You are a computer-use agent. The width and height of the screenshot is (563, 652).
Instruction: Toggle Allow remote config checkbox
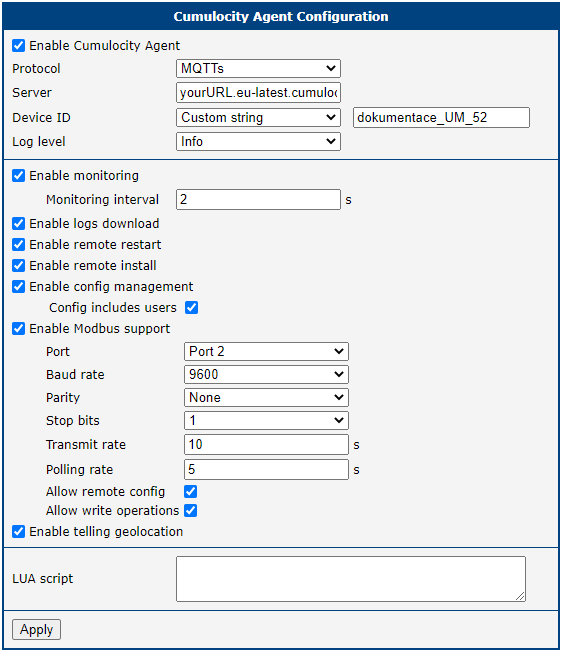point(190,491)
